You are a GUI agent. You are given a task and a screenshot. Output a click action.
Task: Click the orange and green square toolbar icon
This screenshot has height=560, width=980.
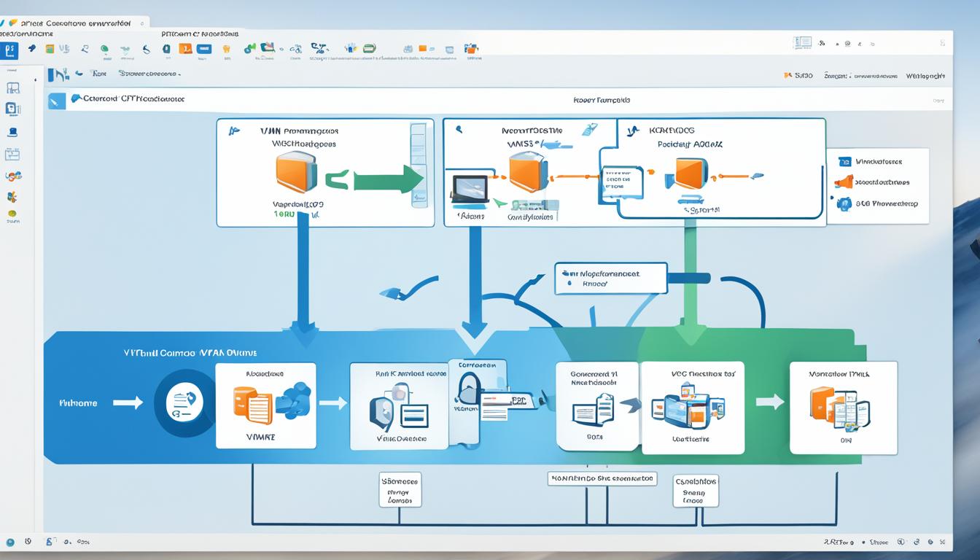click(x=50, y=49)
